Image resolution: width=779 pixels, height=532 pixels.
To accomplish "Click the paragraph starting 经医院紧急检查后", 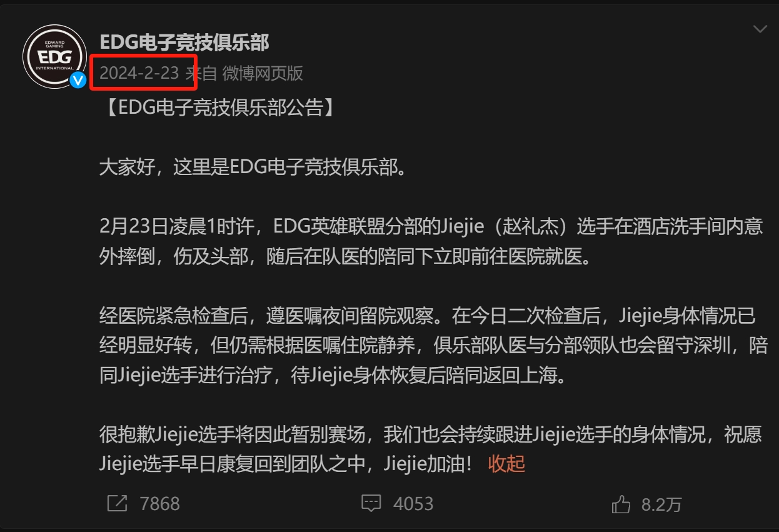I will pos(433,346).
